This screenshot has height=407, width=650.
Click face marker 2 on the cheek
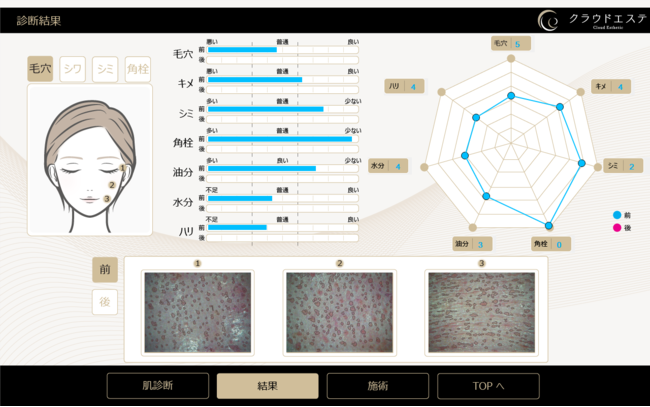point(112,185)
